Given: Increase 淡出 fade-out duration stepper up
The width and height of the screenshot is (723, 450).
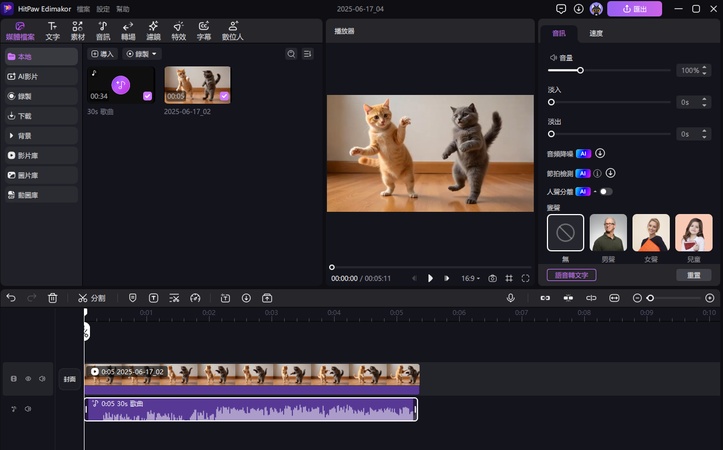Looking at the screenshot, I should (704, 131).
